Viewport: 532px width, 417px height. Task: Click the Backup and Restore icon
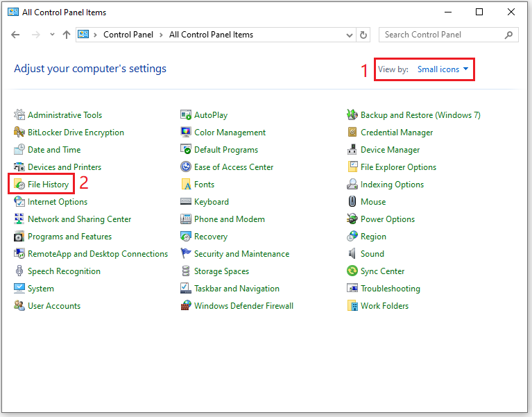(x=352, y=115)
